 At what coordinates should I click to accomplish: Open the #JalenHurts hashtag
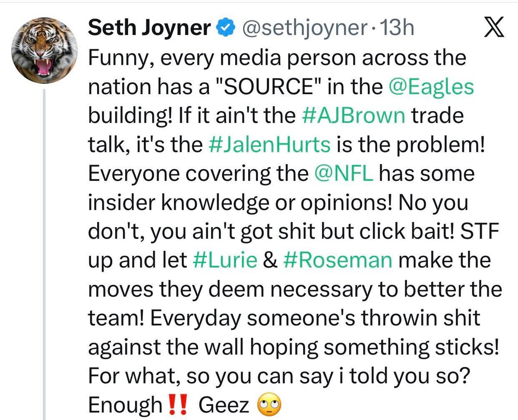[x=269, y=145]
